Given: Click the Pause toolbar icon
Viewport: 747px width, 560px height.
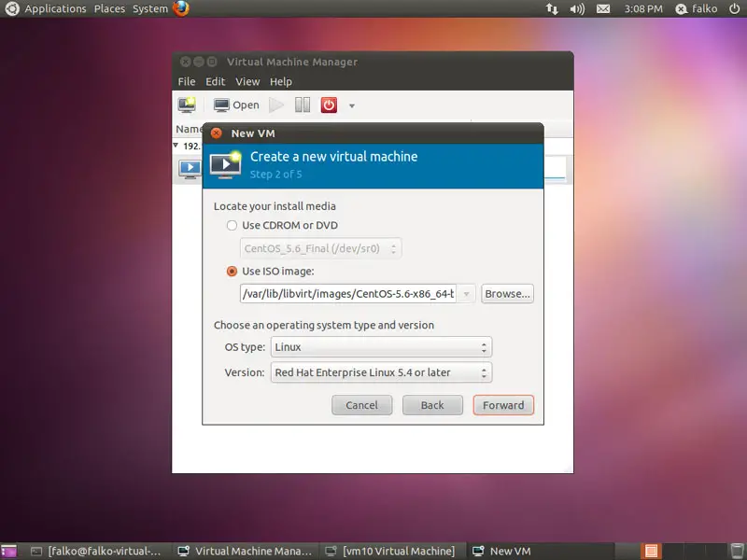Looking at the screenshot, I should (x=303, y=105).
